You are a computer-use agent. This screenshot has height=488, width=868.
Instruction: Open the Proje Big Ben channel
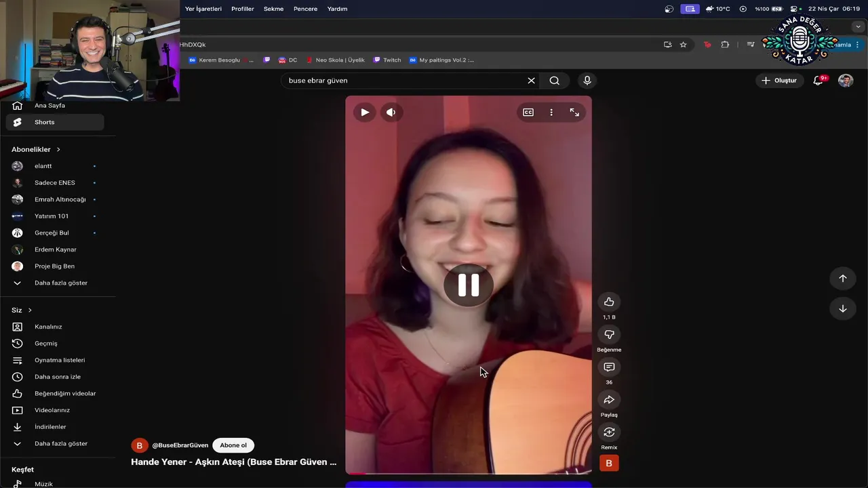tap(55, 266)
